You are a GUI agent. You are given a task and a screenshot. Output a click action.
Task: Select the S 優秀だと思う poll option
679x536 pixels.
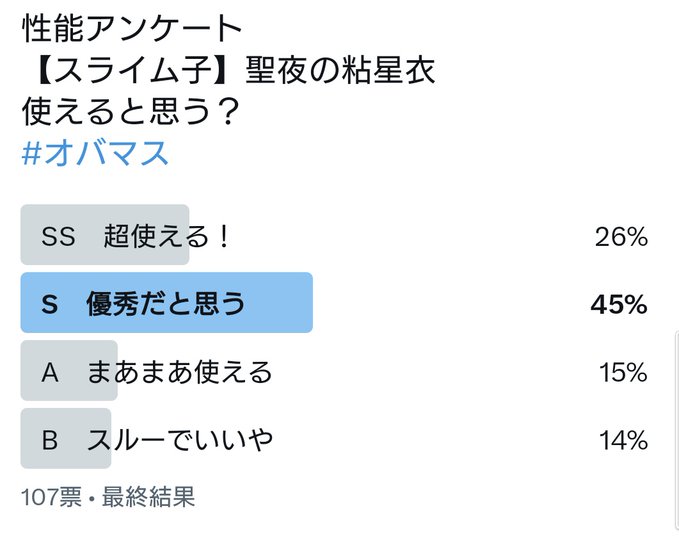(x=335, y=303)
